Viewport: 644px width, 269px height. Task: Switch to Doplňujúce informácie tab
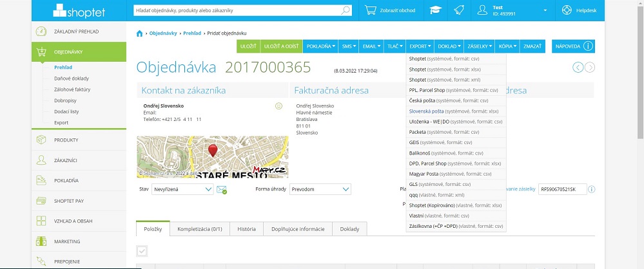pos(298,229)
